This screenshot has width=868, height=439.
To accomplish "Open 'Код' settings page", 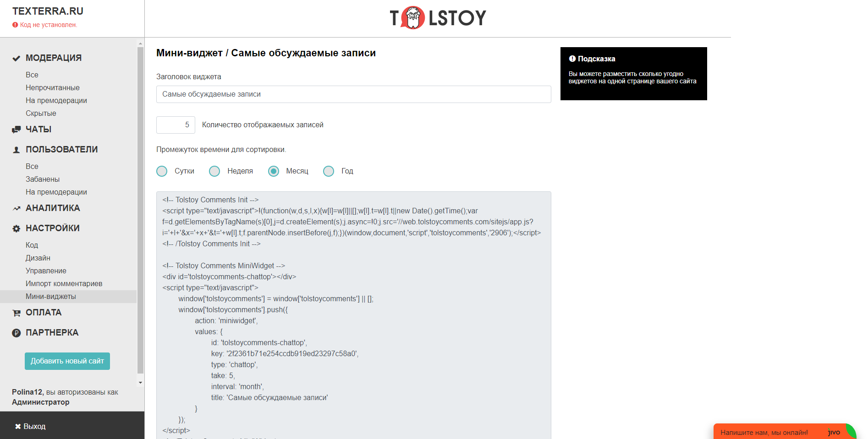I will pos(32,245).
